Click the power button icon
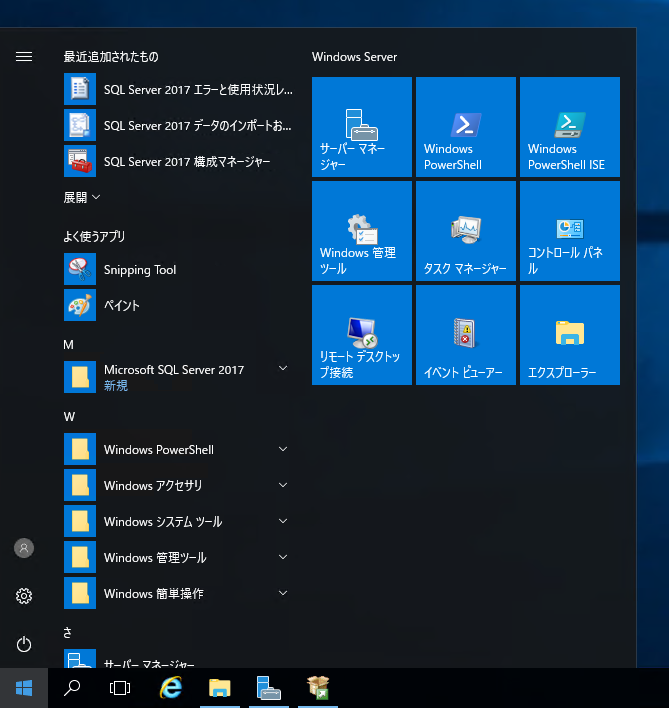669x708 pixels. pyautogui.click(x=24, y=644)
